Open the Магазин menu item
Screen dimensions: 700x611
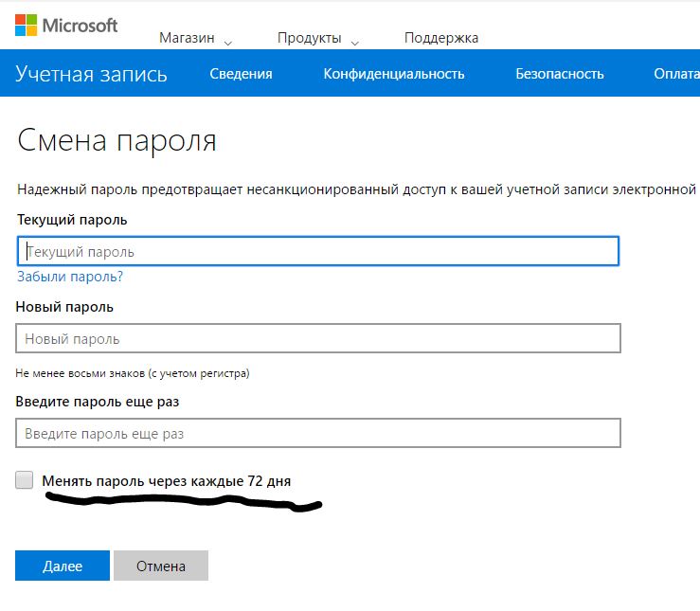(187, 38)
